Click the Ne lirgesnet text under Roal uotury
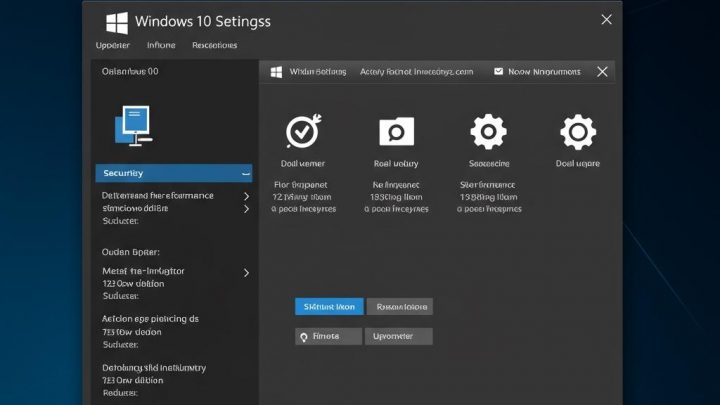The image size is (720, 405). pos(396,185)
